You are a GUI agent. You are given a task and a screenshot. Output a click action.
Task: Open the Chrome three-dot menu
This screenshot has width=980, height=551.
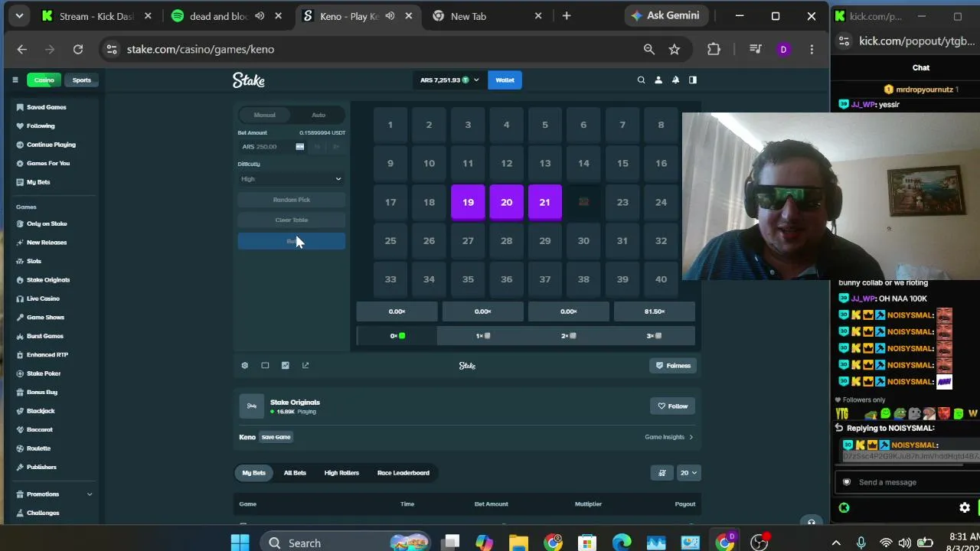[812, 49]
